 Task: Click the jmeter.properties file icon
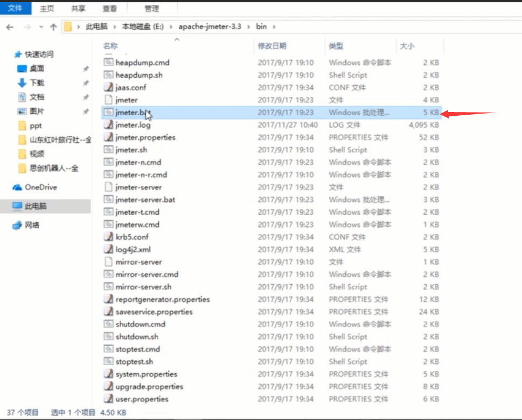[x=108, y=137]
